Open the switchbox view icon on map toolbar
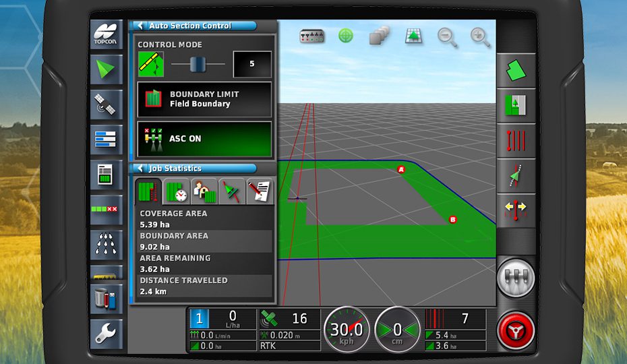The height and width of the screenshot is (364, 627). pyautogui.click(x=312, y=36)
